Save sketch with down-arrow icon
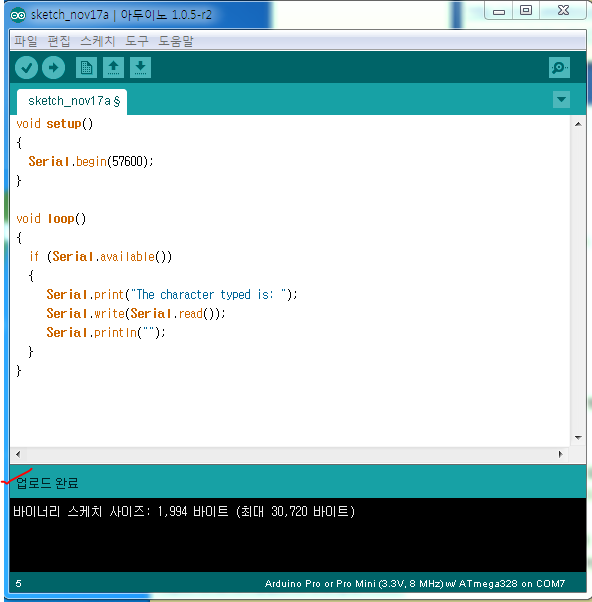 140,68
